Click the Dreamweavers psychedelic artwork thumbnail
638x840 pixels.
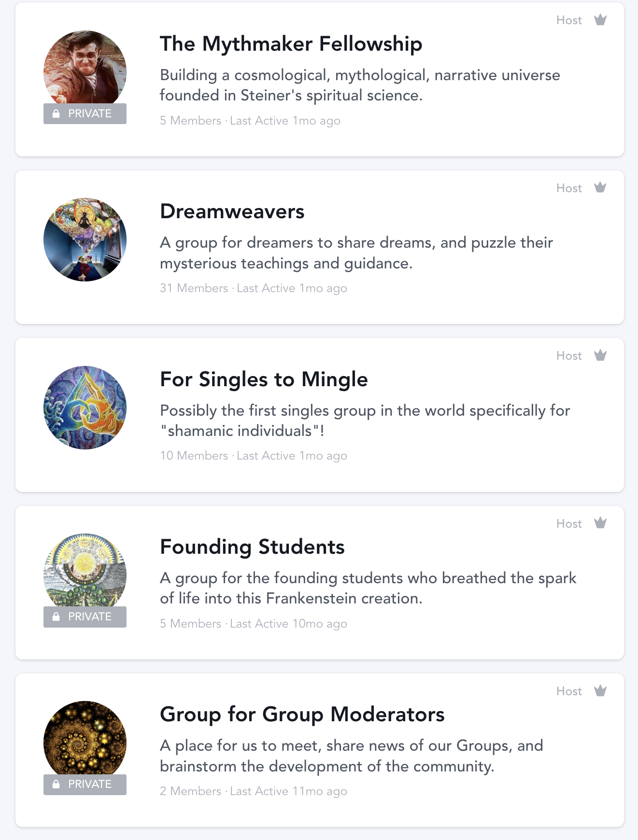[85, 239]
